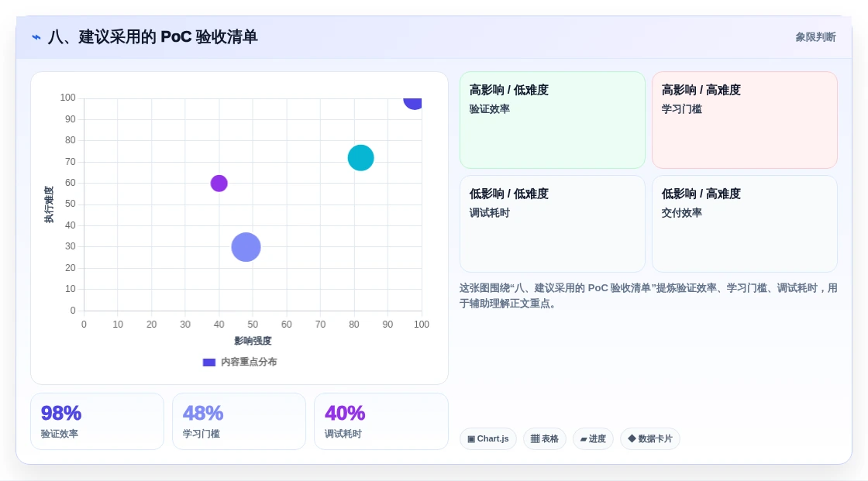The image size is (868, 481).
Task: Click the 98% 验证效率 stat card
Action: click(98, 422)
